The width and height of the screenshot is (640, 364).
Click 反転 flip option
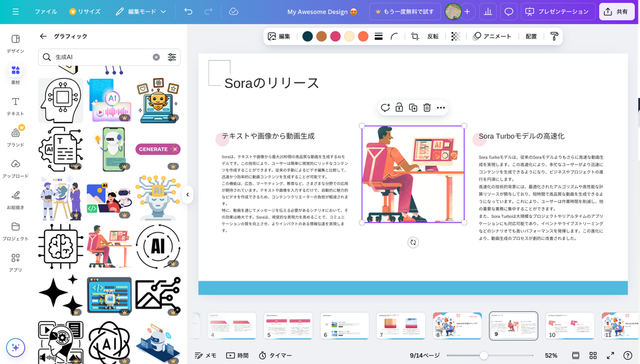click(433, 36)
